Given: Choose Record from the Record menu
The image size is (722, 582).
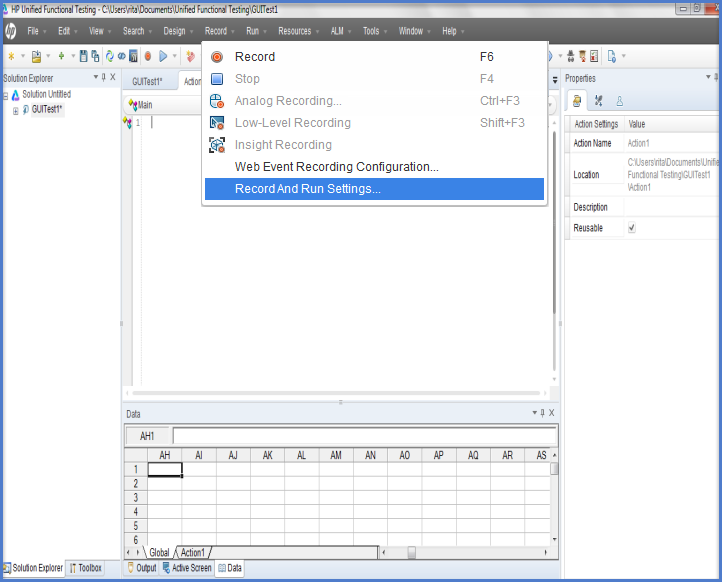Looking at the screenshot, I should [x=374, y=57].
